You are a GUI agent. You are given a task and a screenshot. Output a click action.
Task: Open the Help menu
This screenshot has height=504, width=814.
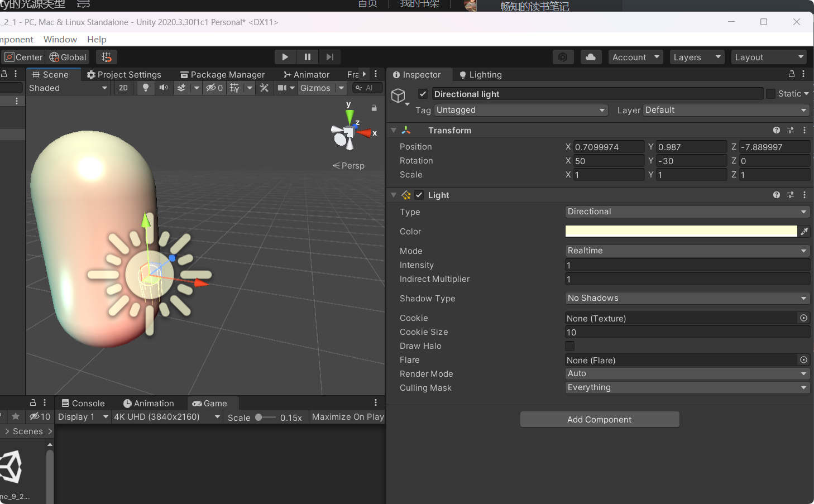click(97, 39)
